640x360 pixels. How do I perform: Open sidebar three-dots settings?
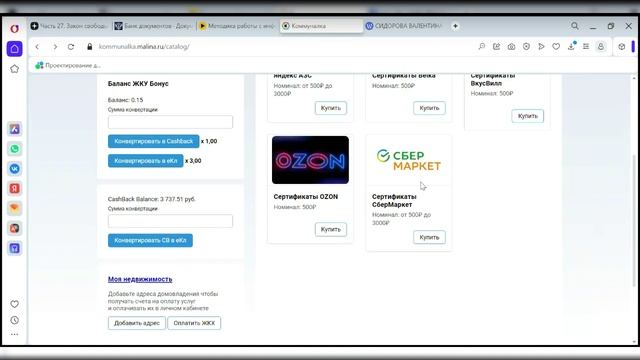(14, 334)
